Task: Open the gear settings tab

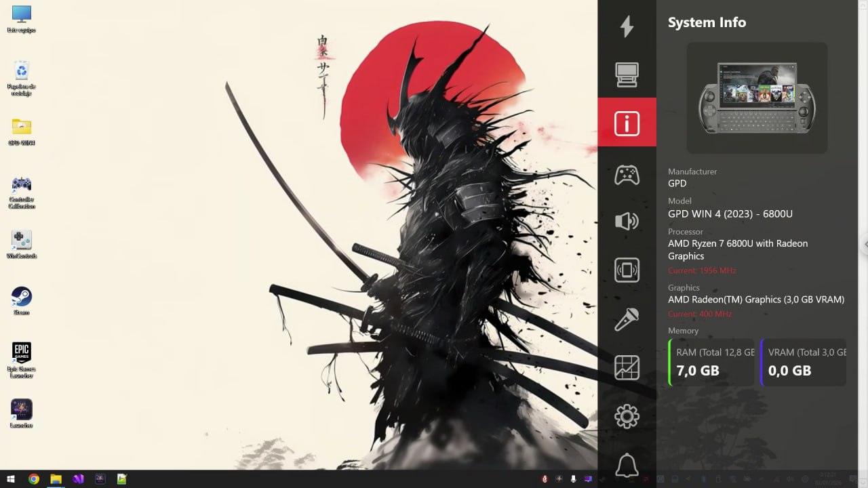Action: pos(627,416)
